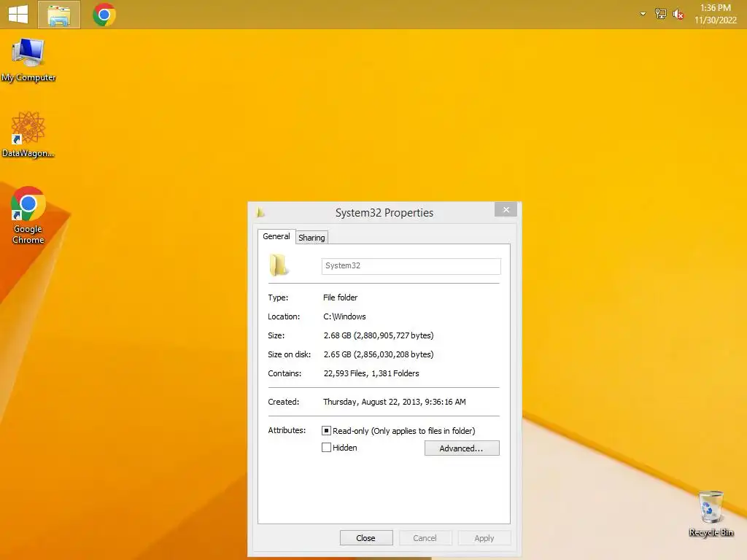Click the 'Attributes:' label
Screen dimensions: 747x560
[x=287, y=430]
